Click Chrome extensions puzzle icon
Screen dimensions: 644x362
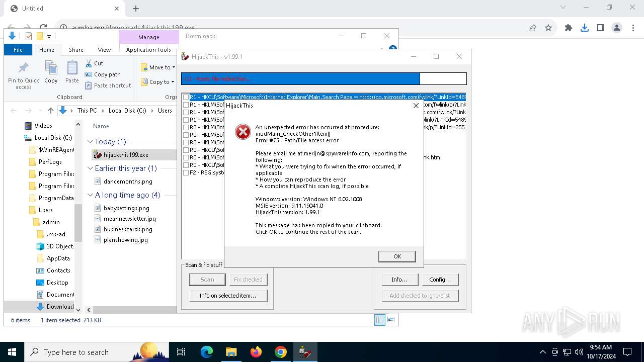coord(569,28)
